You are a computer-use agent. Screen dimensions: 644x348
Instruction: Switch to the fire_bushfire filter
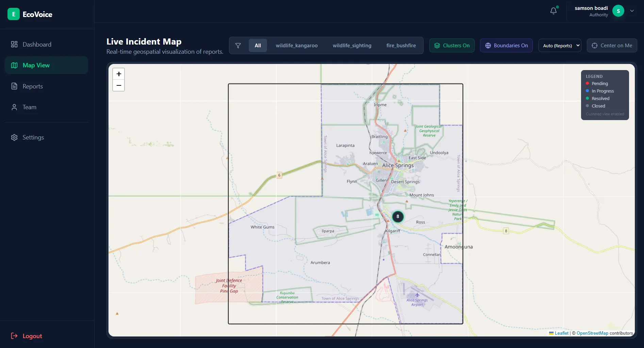pyautogui.click(x=401, y=45)
